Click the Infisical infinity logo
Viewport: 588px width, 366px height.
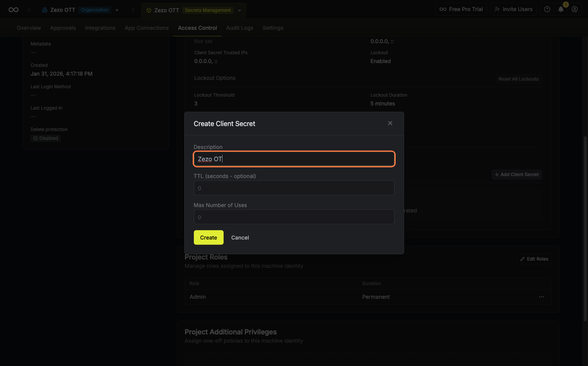13,10
